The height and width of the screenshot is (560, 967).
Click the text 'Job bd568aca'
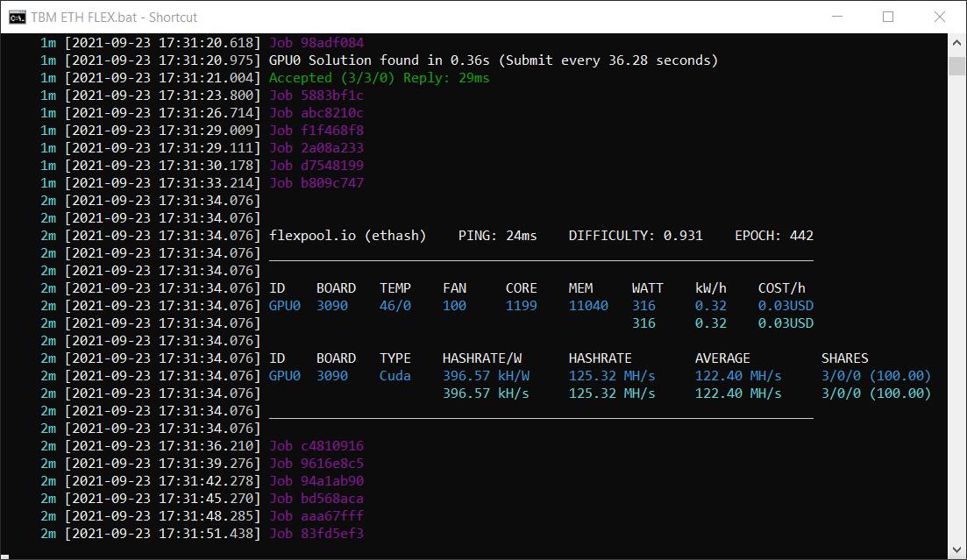tap(316, 499)
